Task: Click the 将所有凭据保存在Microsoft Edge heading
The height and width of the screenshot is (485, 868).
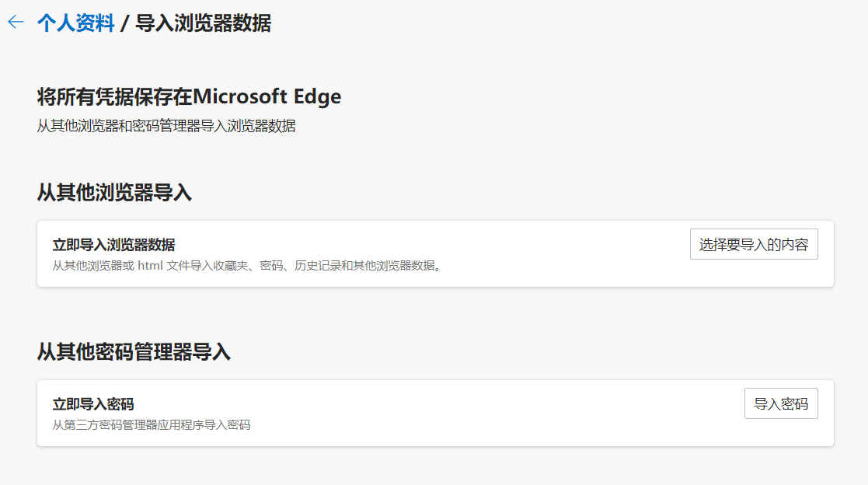Action: point(189,96)
